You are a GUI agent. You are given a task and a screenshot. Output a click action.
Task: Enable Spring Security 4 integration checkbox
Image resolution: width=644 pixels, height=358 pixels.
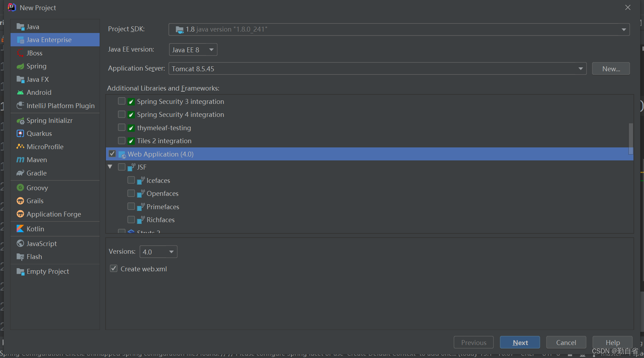pos(122,114)
